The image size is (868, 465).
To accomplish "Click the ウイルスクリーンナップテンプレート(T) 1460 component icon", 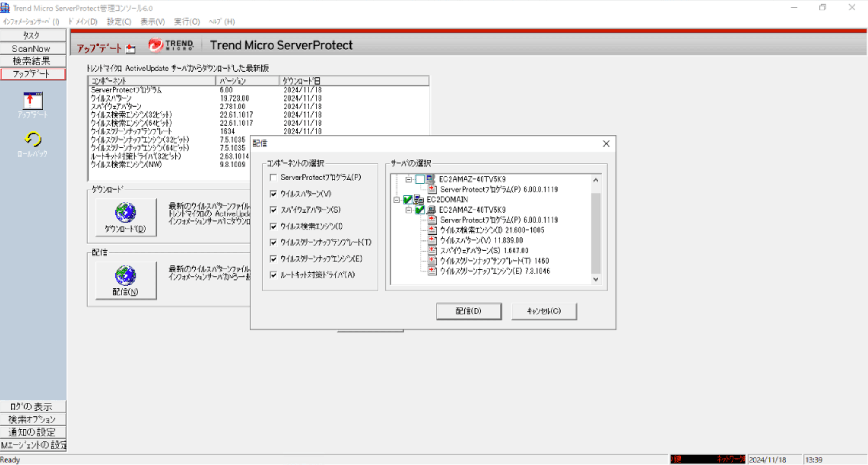I will point(432,261).
